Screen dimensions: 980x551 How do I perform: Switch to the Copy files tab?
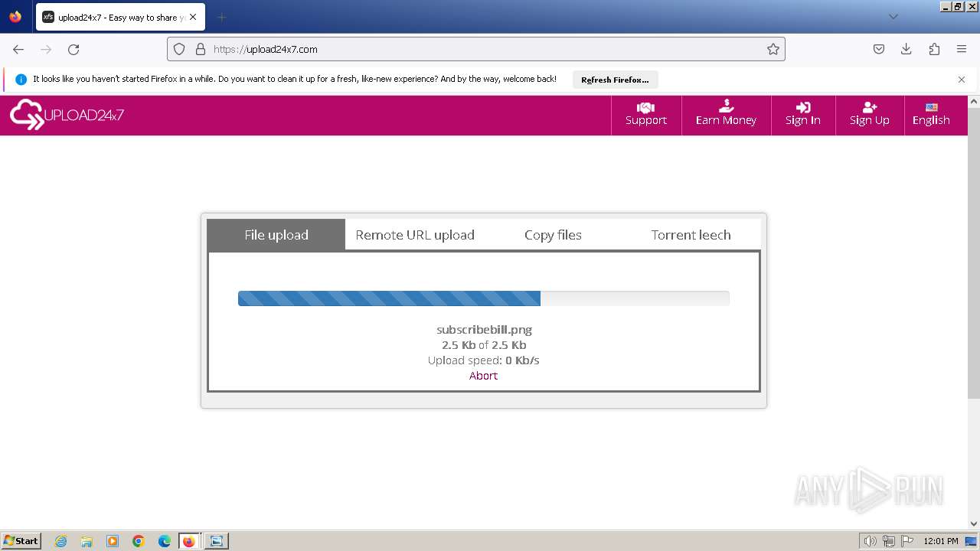click(553, 235)
